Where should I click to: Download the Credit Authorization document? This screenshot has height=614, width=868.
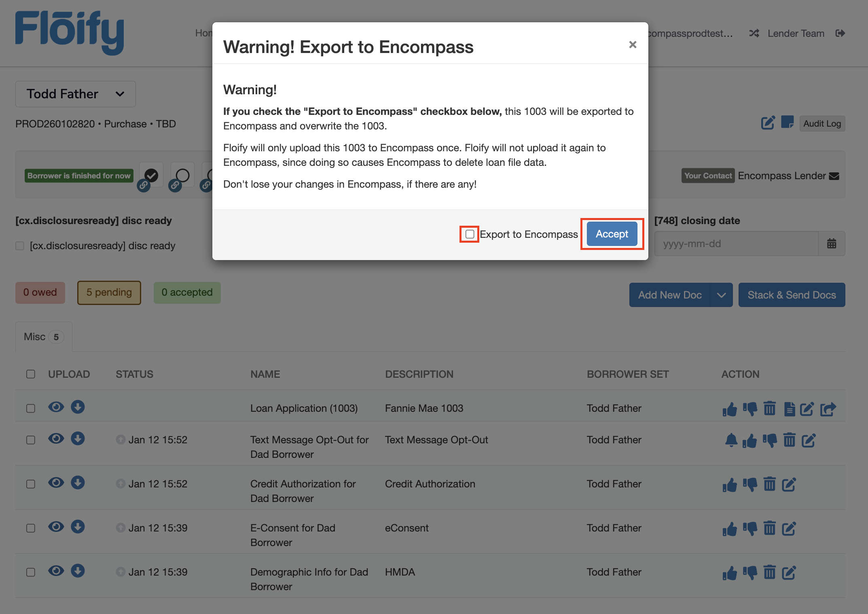pos(78,483)
